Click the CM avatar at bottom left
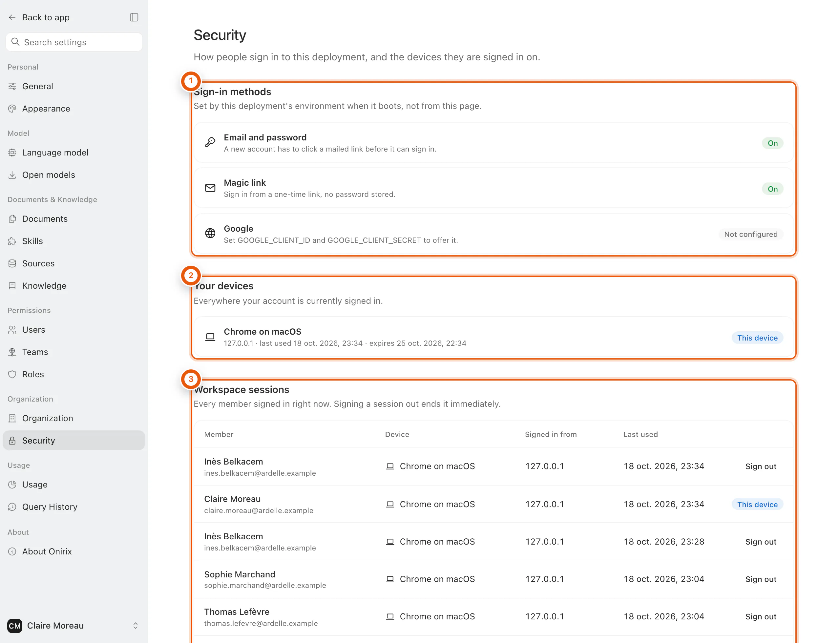Viewport: 840px width, 643px height. point(15,625)
